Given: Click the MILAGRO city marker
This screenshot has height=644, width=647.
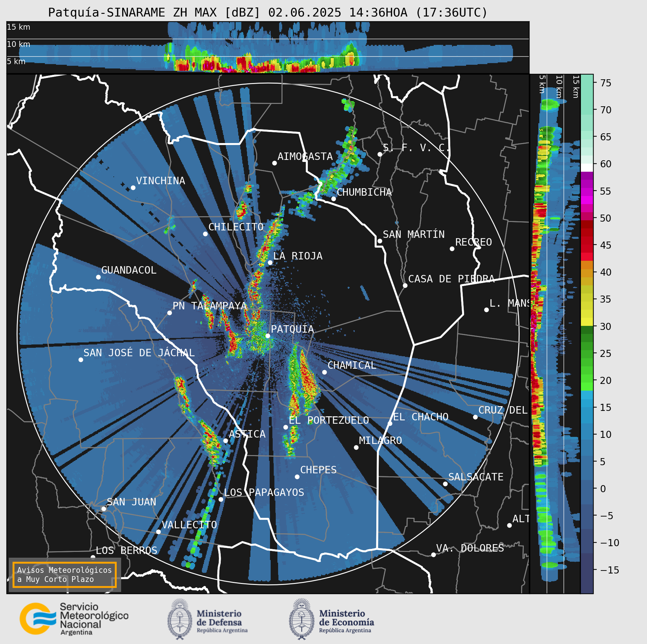Looking at the screenshot, I should click(x=356, y=447).
